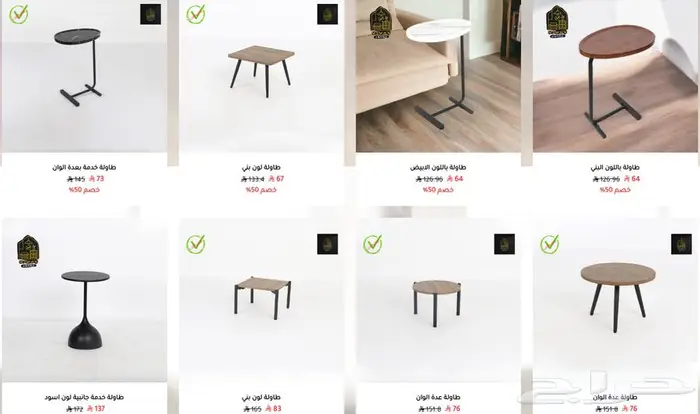Click gold logo on black pedestal table card
The height and width of the screenshot is (414, 700).
click(x=28, y=251)
